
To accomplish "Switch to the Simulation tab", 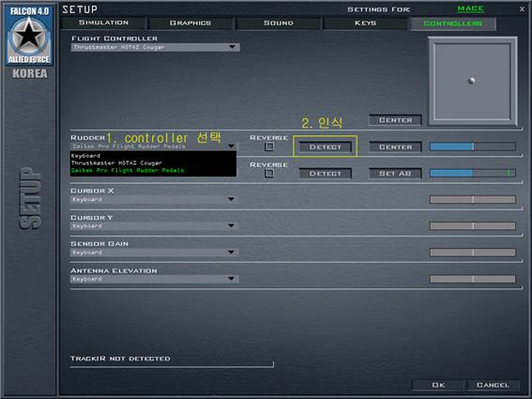I will point(103,23).
